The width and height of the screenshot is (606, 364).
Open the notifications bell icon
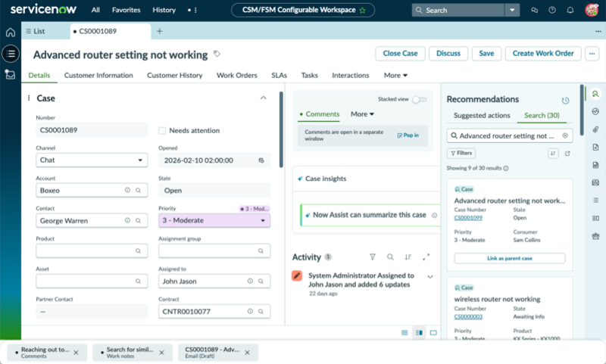570,11
